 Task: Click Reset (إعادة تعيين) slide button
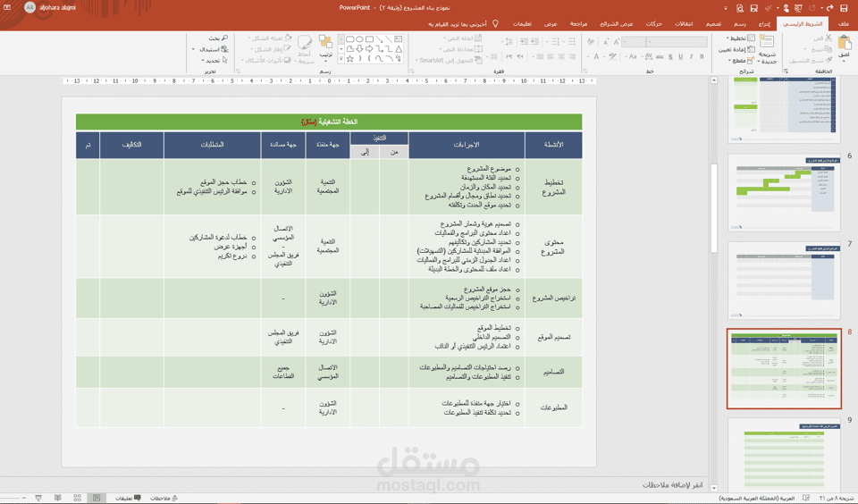pyautogui.click(x=736, y=49)
